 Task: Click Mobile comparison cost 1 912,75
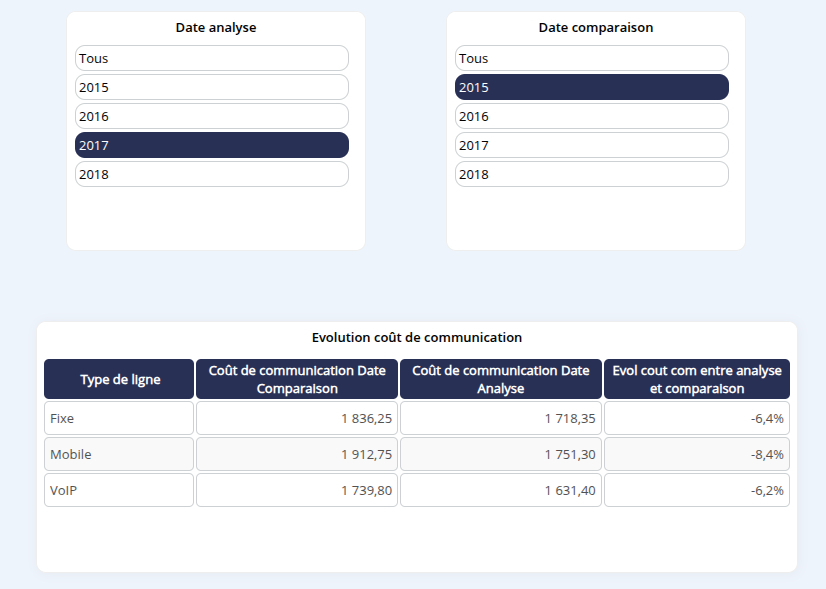297,454
